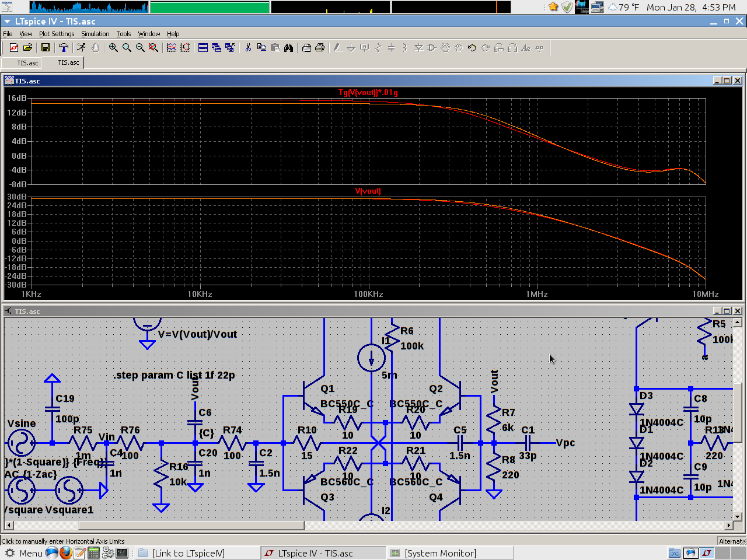Select the Text Aa tool

[x=526, y=48]
